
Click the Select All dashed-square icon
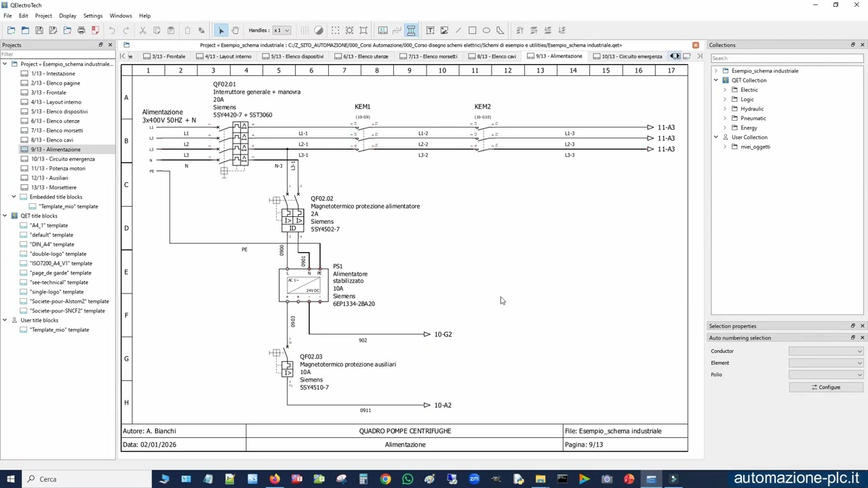[x=336, y=30]
